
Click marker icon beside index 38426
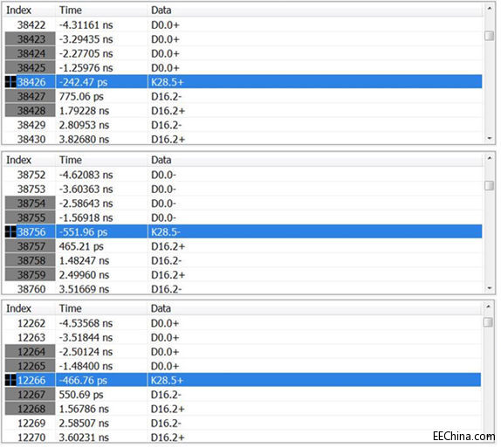click(10, 82)
